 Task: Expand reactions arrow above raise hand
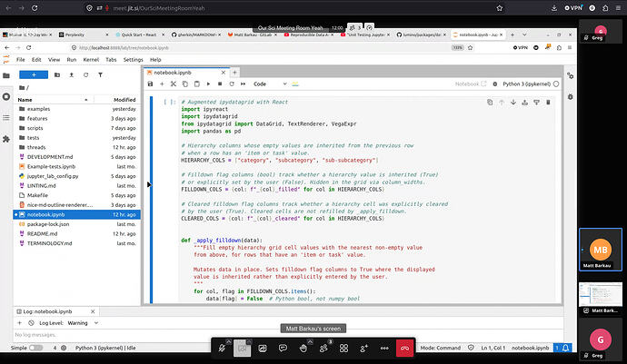pyautogui.click(x=310, y=341)
